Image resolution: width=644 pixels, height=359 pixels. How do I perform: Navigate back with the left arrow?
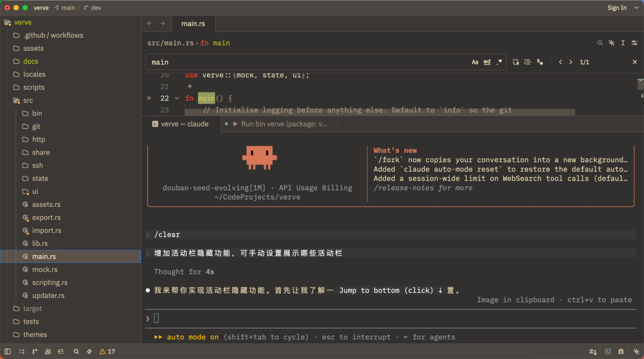(x=150, y=23)
